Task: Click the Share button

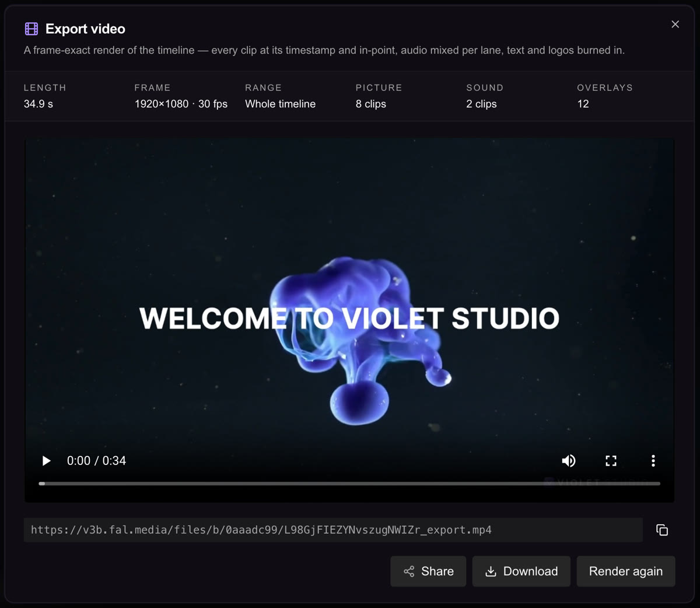Action: point(428,571)
